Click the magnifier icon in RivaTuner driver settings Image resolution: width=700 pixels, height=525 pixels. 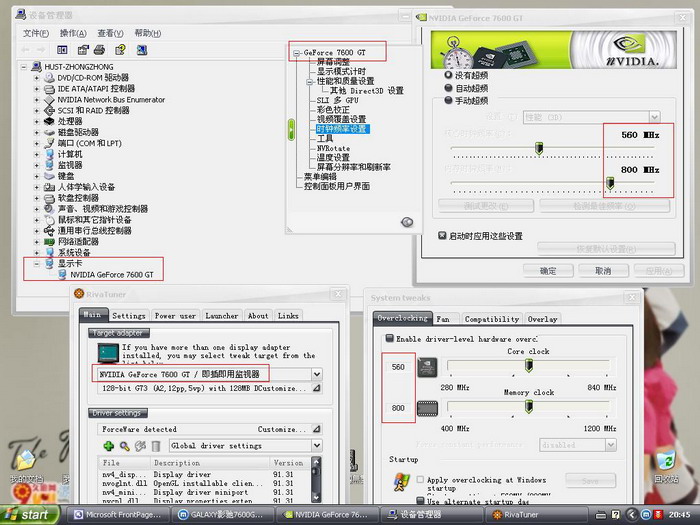click(125, 446)
